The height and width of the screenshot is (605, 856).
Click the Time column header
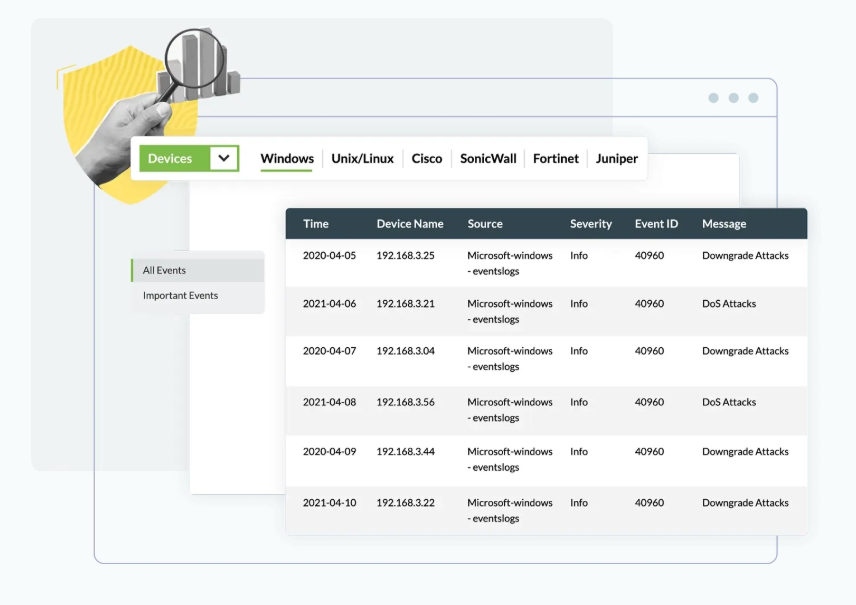tap(316, 223)
